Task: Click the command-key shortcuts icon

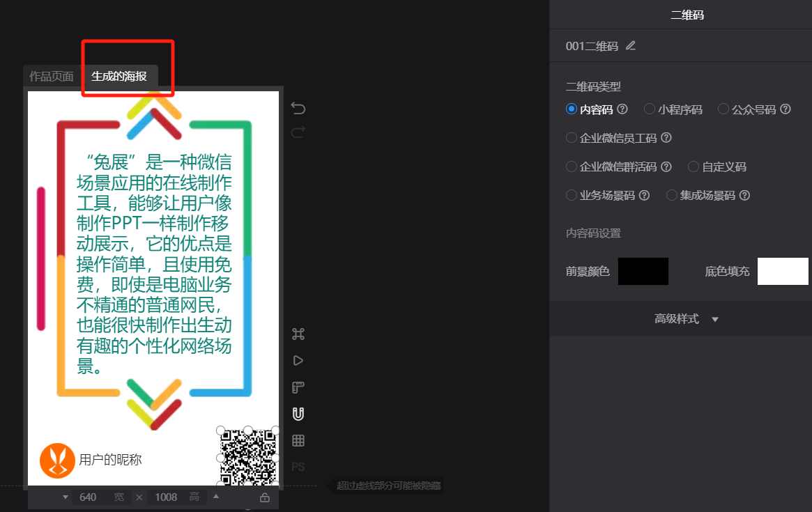Action: [298, 334]
